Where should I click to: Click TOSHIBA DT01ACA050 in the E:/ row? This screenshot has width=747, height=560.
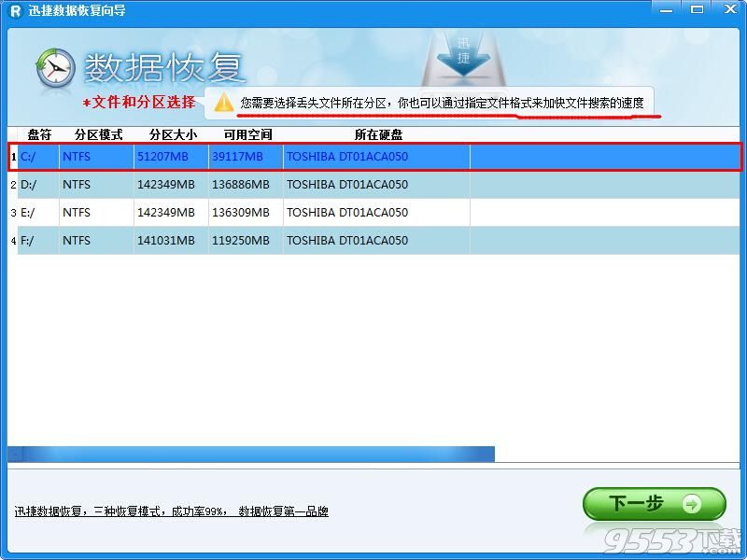[x=376, y=213]
